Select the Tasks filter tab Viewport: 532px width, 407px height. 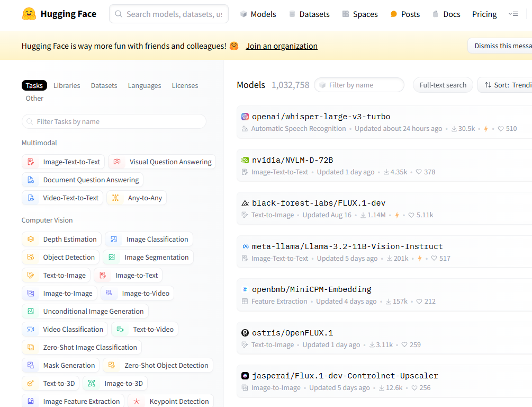pyautogui.click(x=34, y=85)
